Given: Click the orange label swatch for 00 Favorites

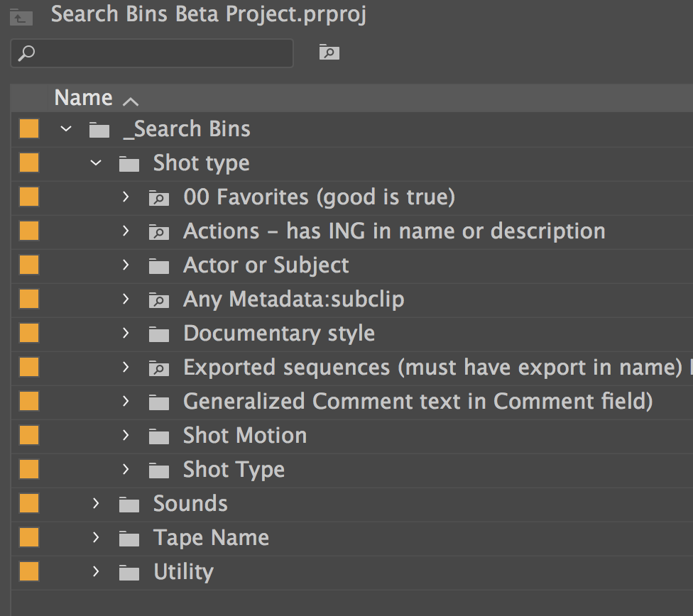Looking at the screenshot, I should (x=29, y=197).
